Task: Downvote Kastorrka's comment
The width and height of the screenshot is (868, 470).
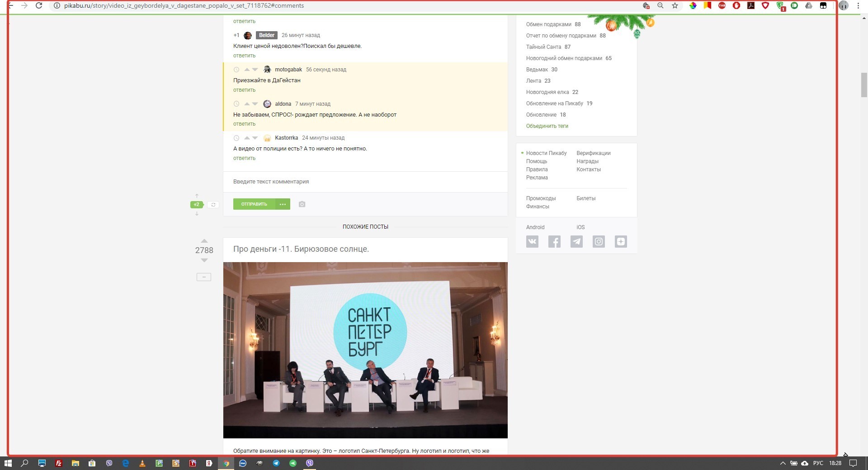Action: [255, 138]
